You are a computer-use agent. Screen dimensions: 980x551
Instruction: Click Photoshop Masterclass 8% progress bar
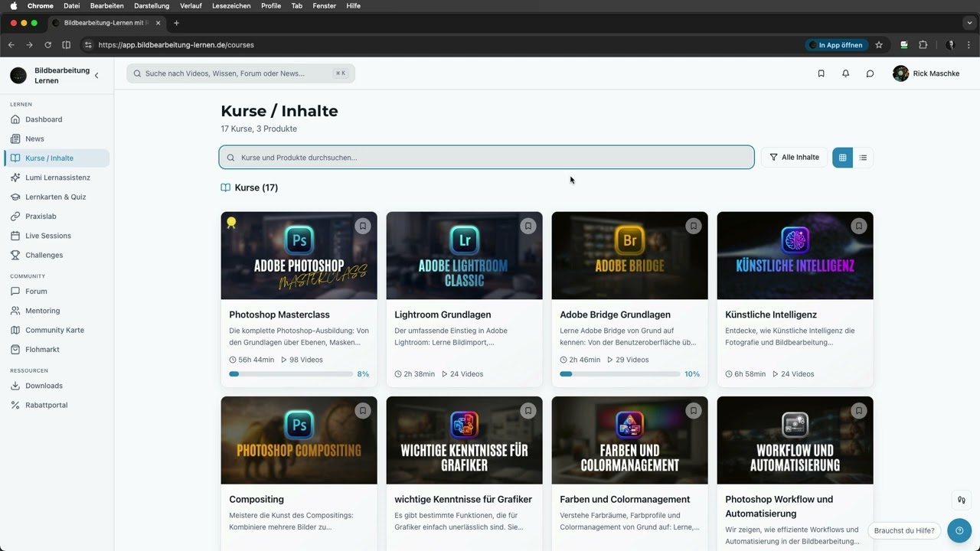(291, 374)
